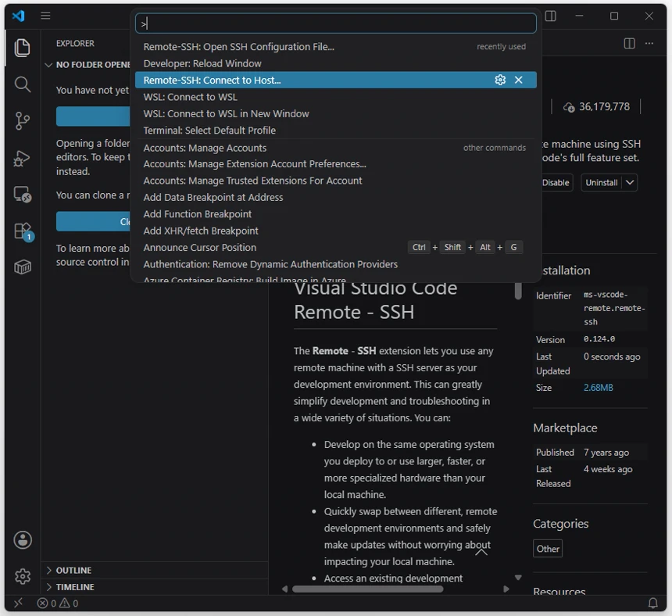Run Remote-SSH: Open SSH Configuration File
This screenshot has width=672, height=616.
[x=335, y=47]
